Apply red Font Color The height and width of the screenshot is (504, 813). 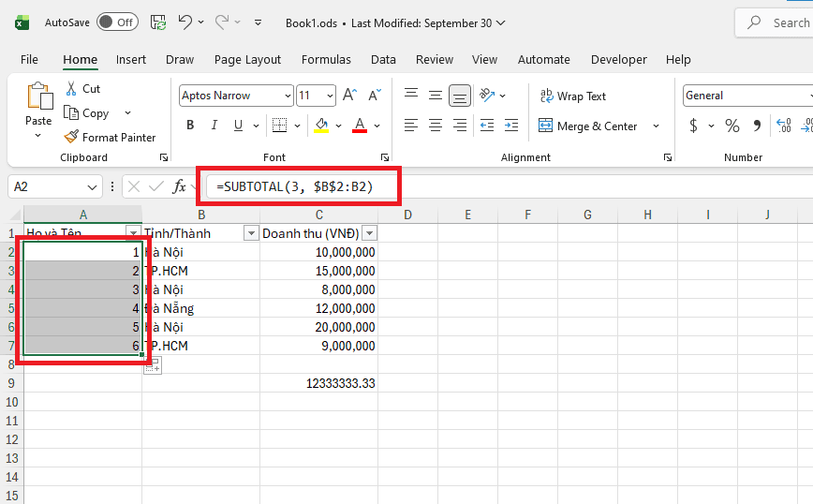360,125
